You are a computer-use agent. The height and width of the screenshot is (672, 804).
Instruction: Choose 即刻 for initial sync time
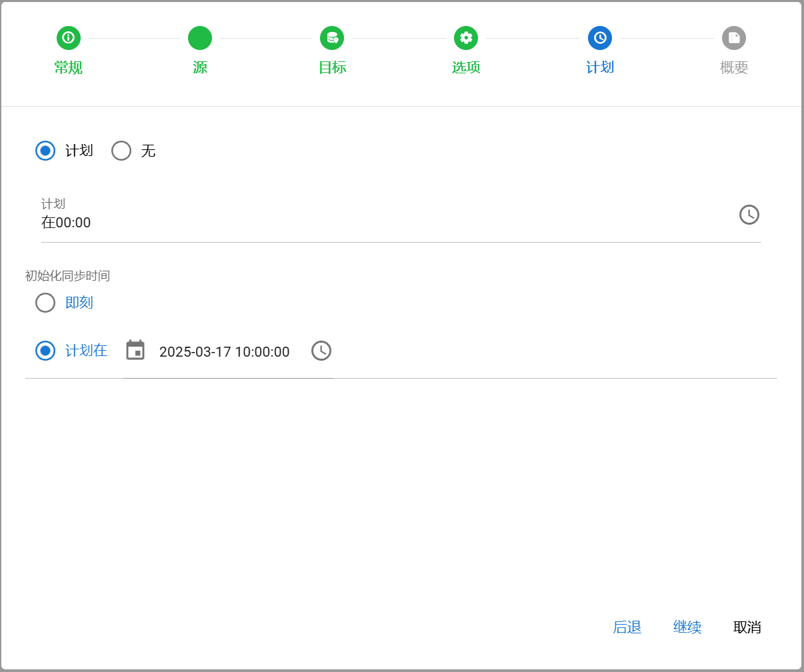tap(45, 303)
